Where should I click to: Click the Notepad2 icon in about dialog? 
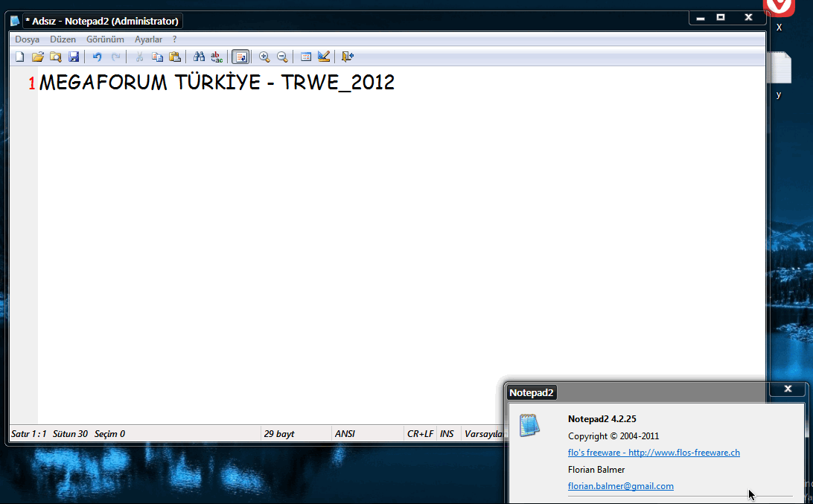pyautogui.click(x=529, y=425)
